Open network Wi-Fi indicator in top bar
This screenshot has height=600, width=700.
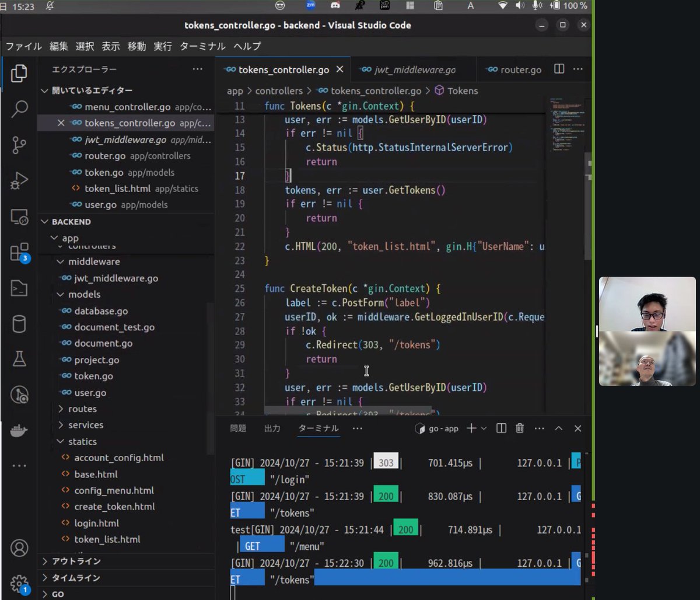pos(503,6)
